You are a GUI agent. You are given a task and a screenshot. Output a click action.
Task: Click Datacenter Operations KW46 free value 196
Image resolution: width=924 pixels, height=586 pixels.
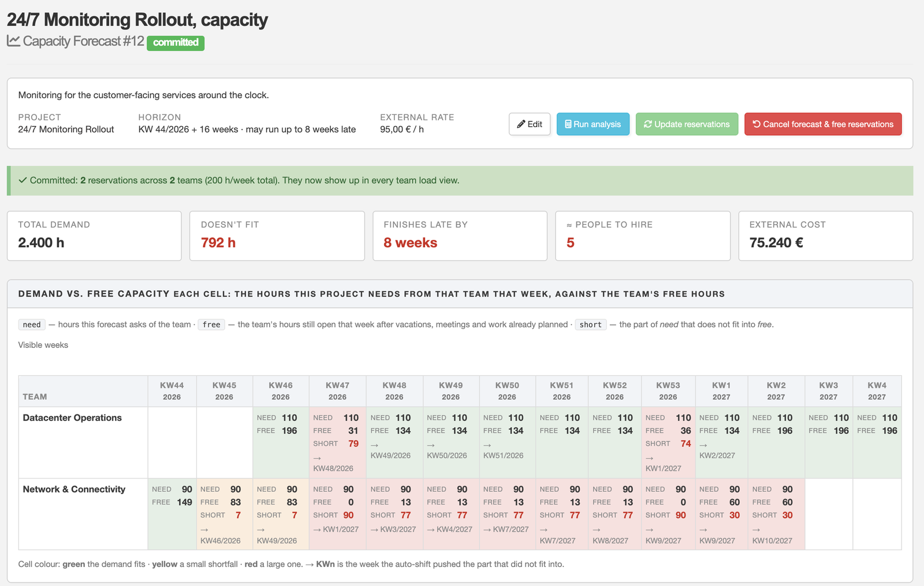tap(289, 431)
